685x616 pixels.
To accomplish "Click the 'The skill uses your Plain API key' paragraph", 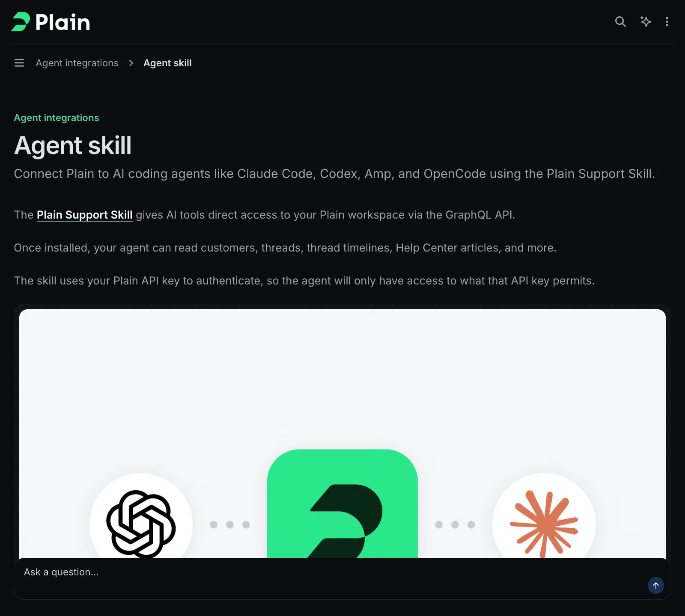I will click(x=304, y=281).
